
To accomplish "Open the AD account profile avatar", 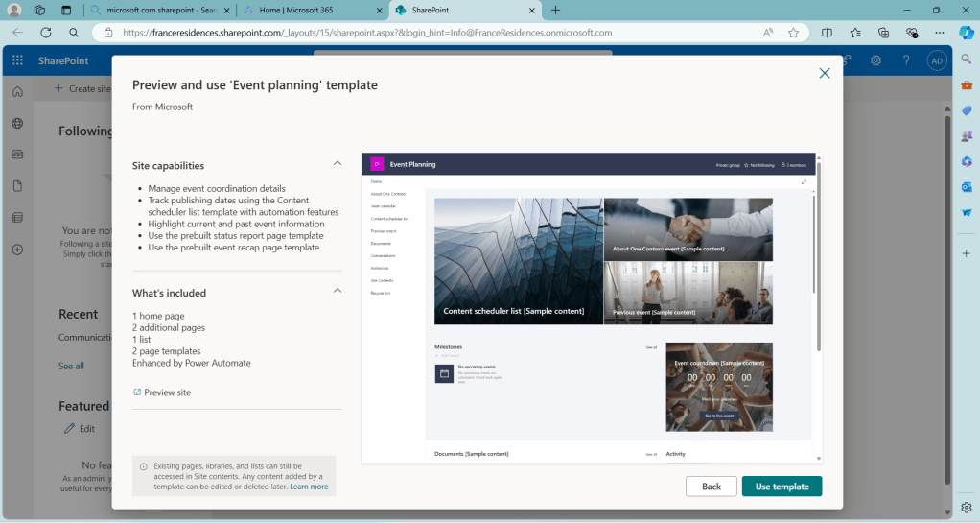I will click(x=937, y=60).
